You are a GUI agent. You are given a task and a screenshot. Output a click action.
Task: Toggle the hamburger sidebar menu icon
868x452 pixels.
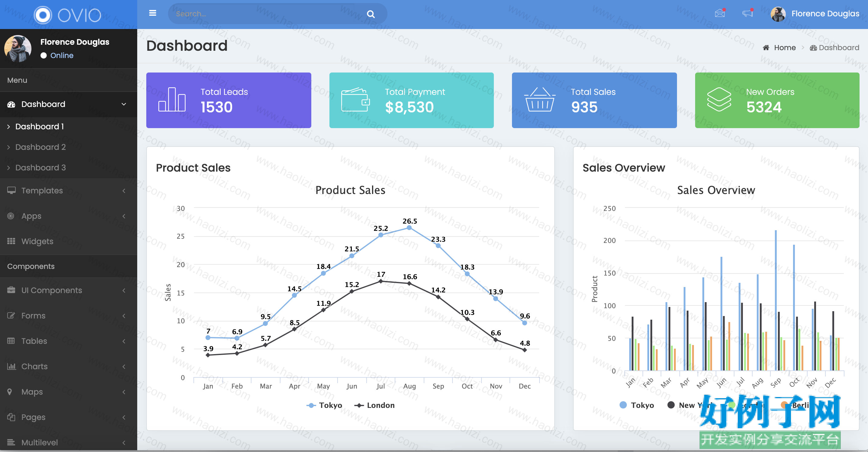pyautogui.click(x=153, y=14)
